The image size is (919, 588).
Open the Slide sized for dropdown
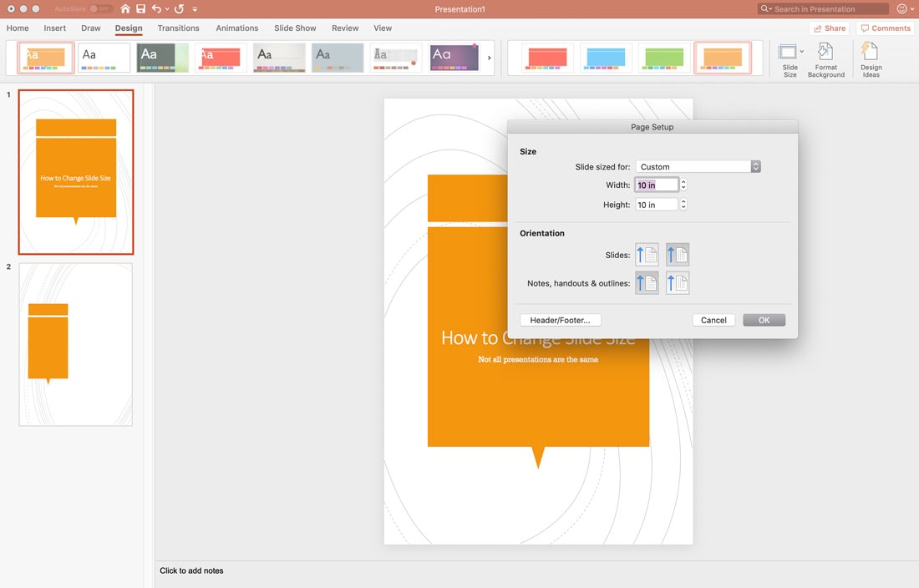point(698,165)
